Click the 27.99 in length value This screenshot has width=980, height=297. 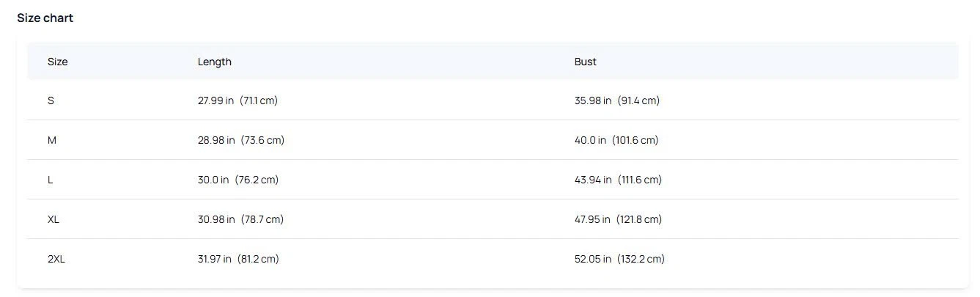(x=215, y=100)
